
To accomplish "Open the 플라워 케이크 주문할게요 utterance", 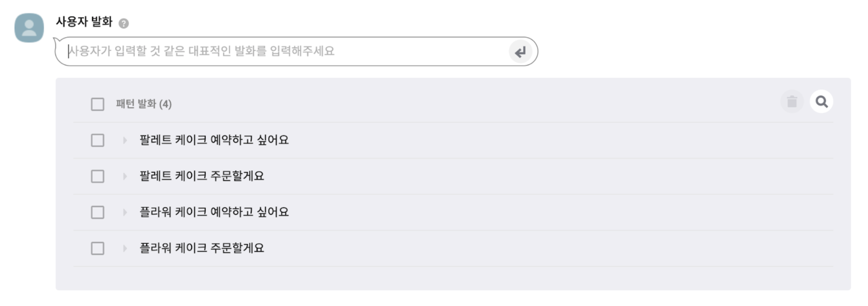I will [x=202, y=248].
